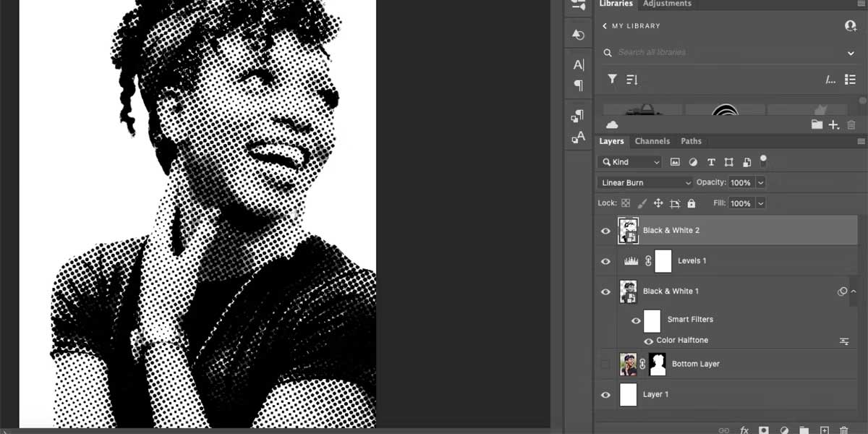Image resolution: width=868 pixels, height=434 pixels.
Task: Click the Search all libraries field
Action: [723, 53]
